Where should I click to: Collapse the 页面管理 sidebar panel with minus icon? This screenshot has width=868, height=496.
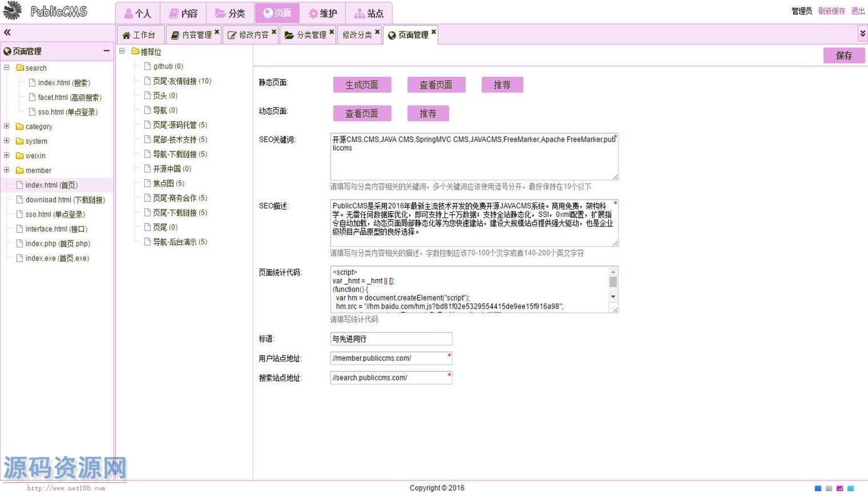[107, 51]
